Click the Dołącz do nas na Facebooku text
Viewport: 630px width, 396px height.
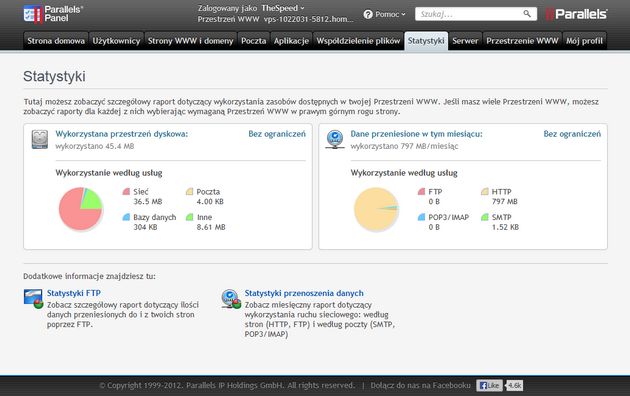[420, 386]
